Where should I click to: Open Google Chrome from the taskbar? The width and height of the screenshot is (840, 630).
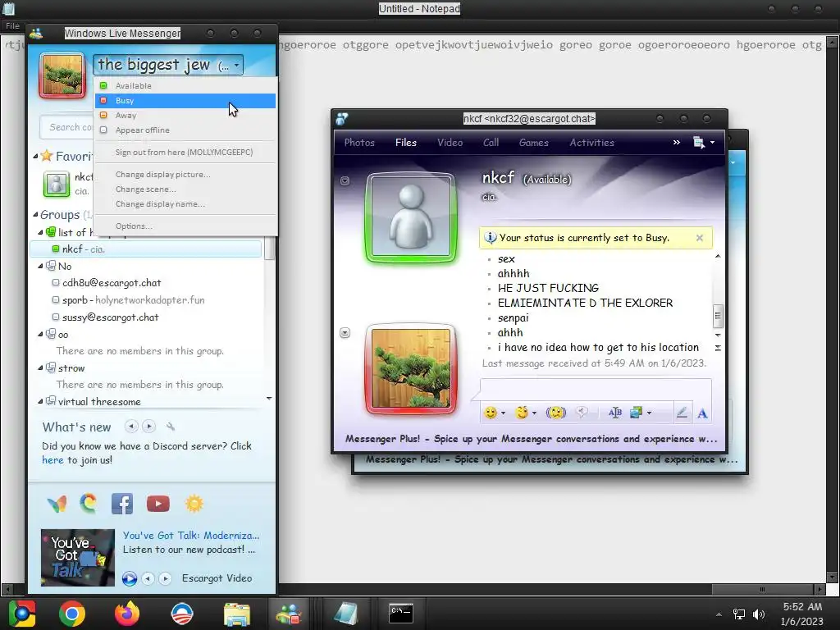(x=72, y=614)
